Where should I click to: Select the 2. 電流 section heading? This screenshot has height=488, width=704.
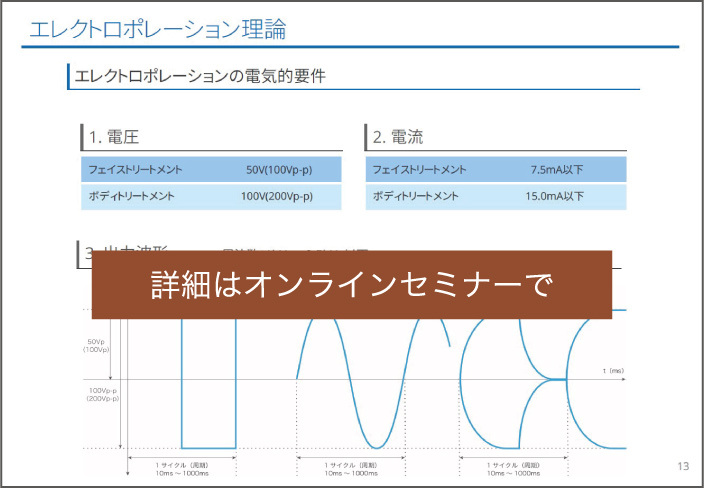[x=400, y=137]
